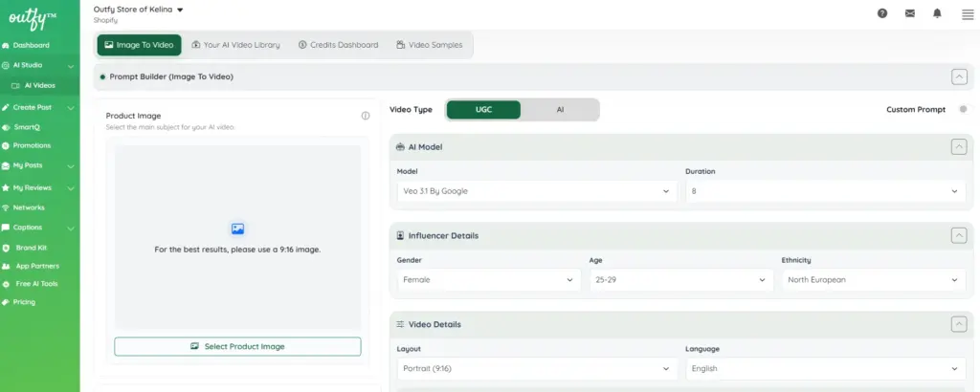Collapse the Prompt Builder section
This screenshot has height=392, width=980.
coord(959,76)
